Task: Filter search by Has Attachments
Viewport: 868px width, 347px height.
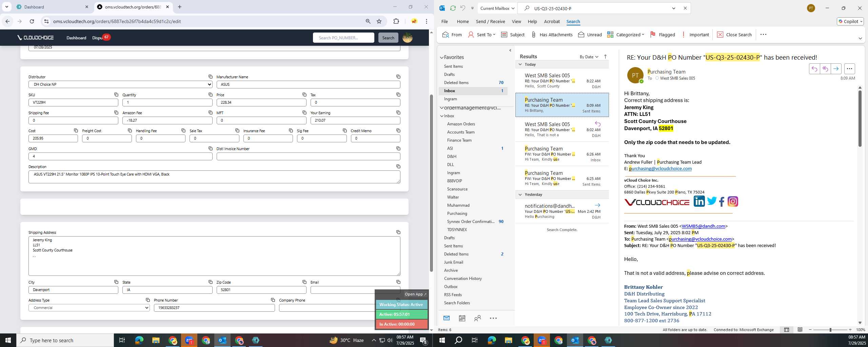Action: click(552, 35)
